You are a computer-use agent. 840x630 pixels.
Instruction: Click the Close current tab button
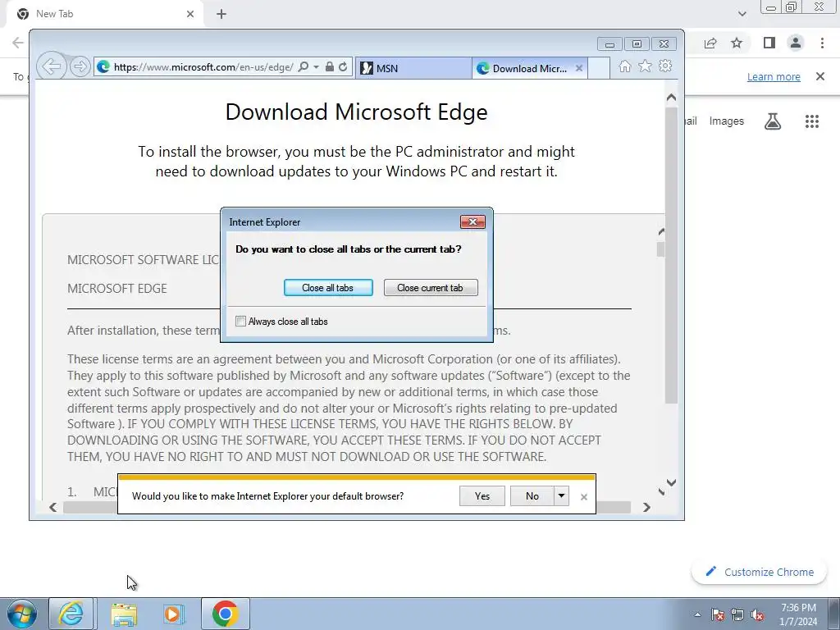click(430, 288)
